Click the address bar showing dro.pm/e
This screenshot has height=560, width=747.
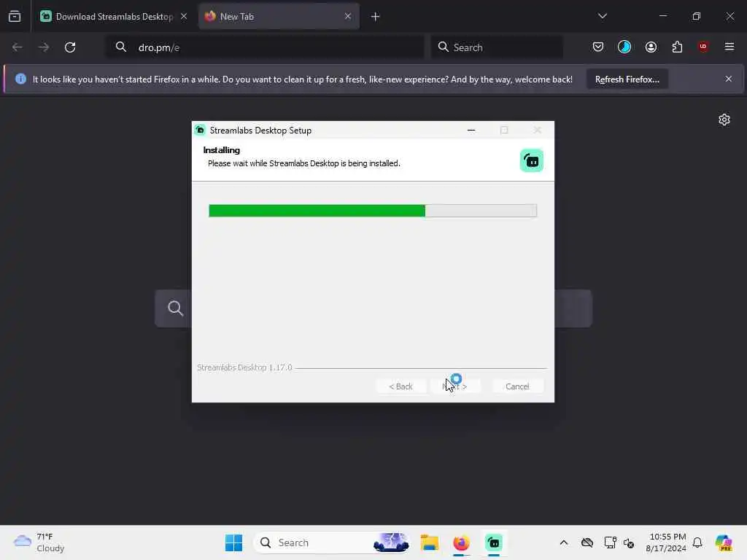click(265, 47)
